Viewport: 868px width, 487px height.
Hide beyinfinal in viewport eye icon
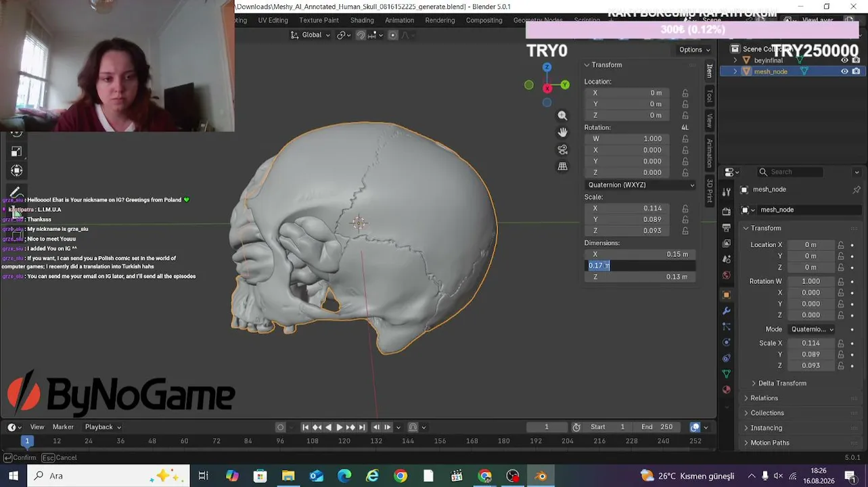(x=844, y=61)
